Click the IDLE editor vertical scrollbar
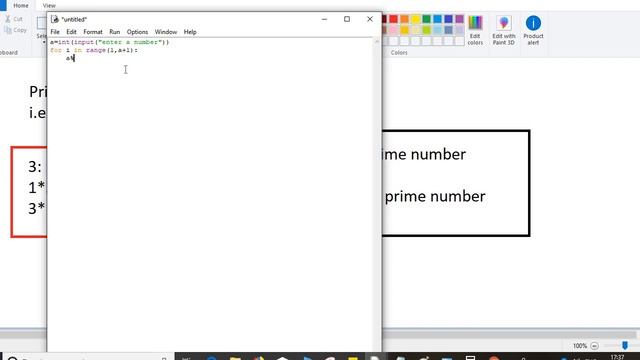This screenshot has width=640, height=360. click(377, 194)
